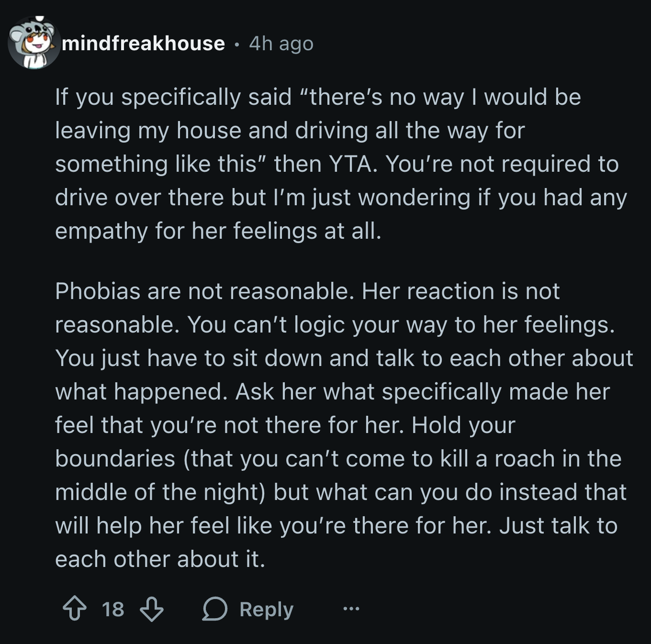This screenshot has width=651, height=644.
Task: Click the line starting "leaving my house and driving"
Action: click(290, 131)
